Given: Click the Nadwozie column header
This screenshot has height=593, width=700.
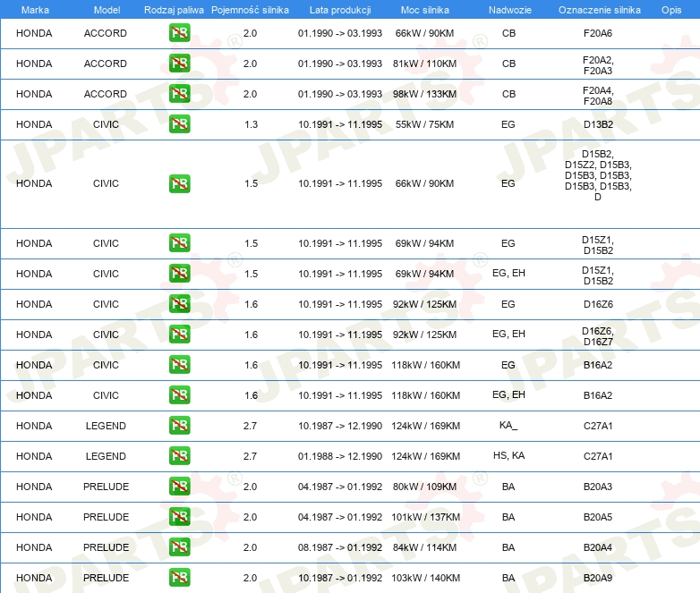Looking at the screenshot, I should pyautogui.click(x=508, y=10).
